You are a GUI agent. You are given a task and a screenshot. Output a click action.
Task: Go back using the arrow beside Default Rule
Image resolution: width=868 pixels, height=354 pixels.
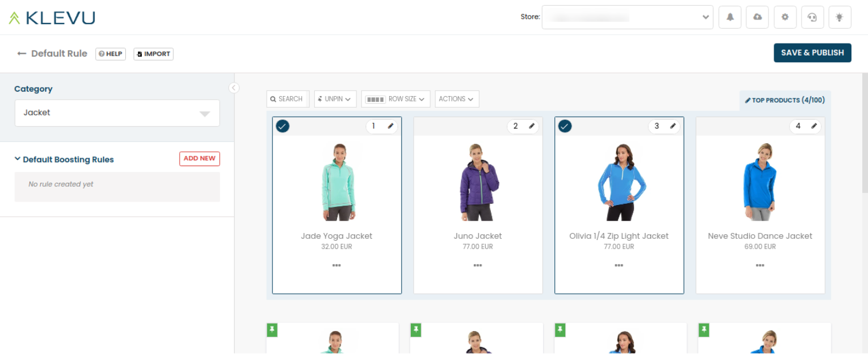22,53
